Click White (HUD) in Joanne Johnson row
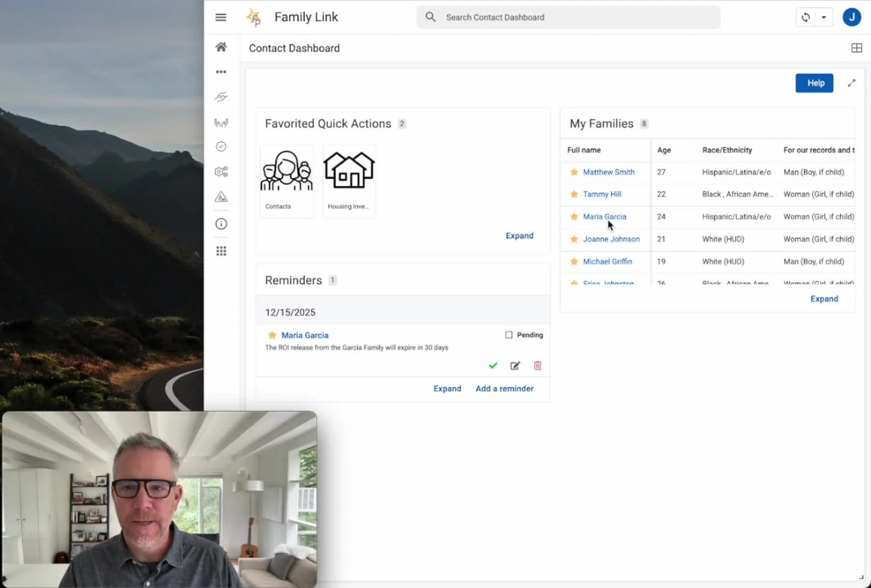 pos(723,239)
